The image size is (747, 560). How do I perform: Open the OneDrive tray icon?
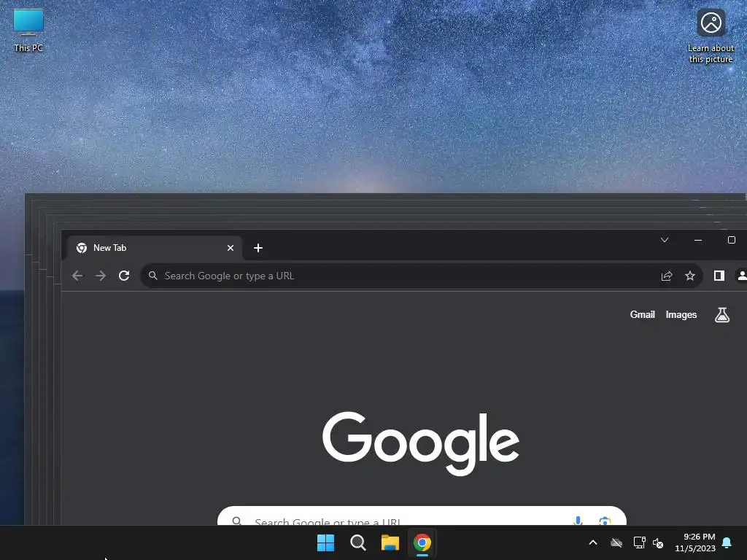pos(616,542)
